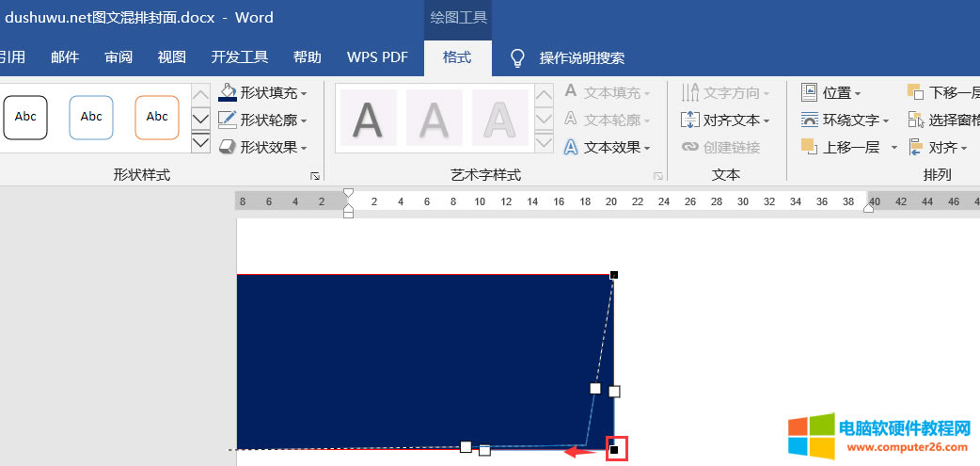This screenshot has width=980, height=466.
Task: Expand the WordArt styles gallery
Action: pyautogui.click(x=545, y=141)
